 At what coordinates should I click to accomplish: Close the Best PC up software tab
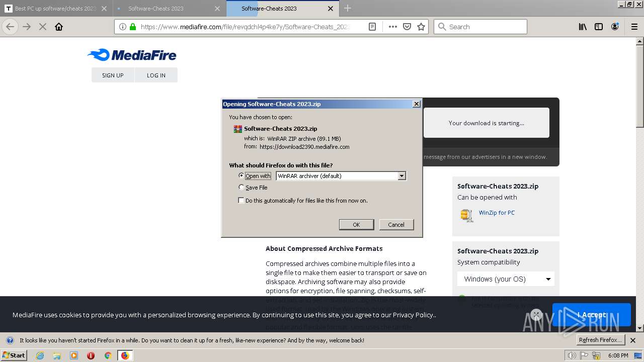click(x=104, y=9)
